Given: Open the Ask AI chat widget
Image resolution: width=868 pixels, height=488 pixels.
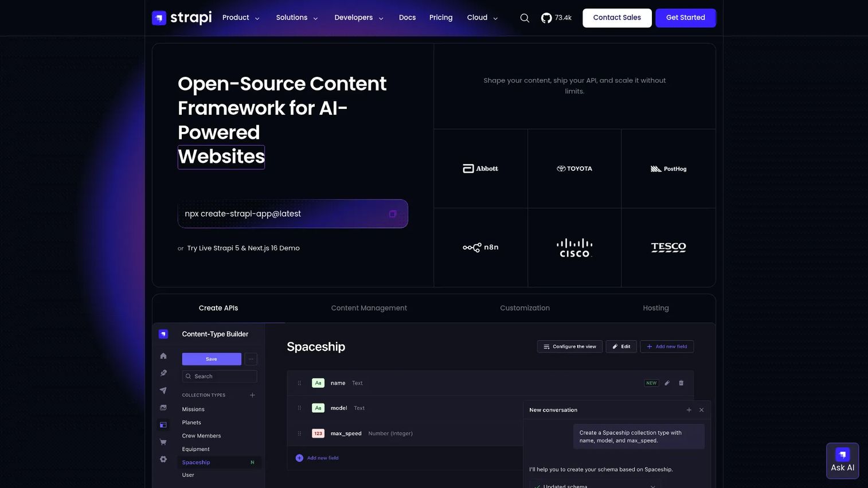Looking at the screenshot, I should pyautogui.click(x=843, y=460).
